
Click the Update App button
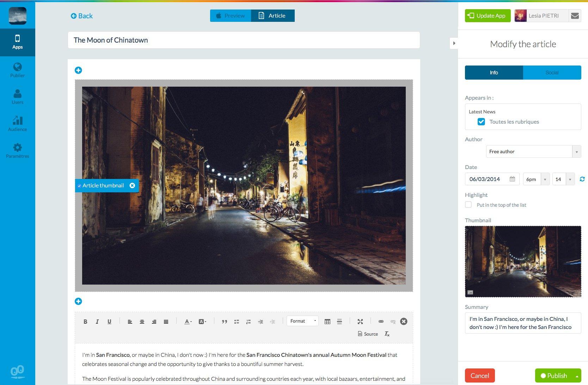tap(487, 16)
